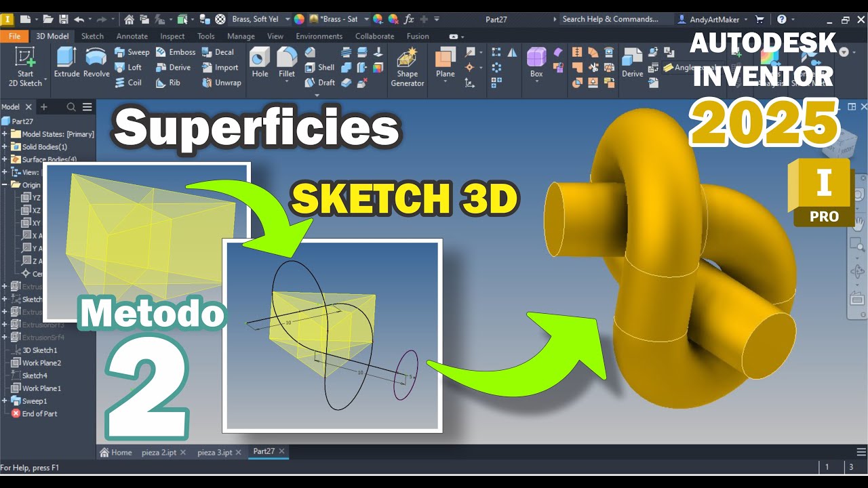Click the Open file folder icon
Image resolution: width=868 pixels, height=488 pixels.
point(47,19)
